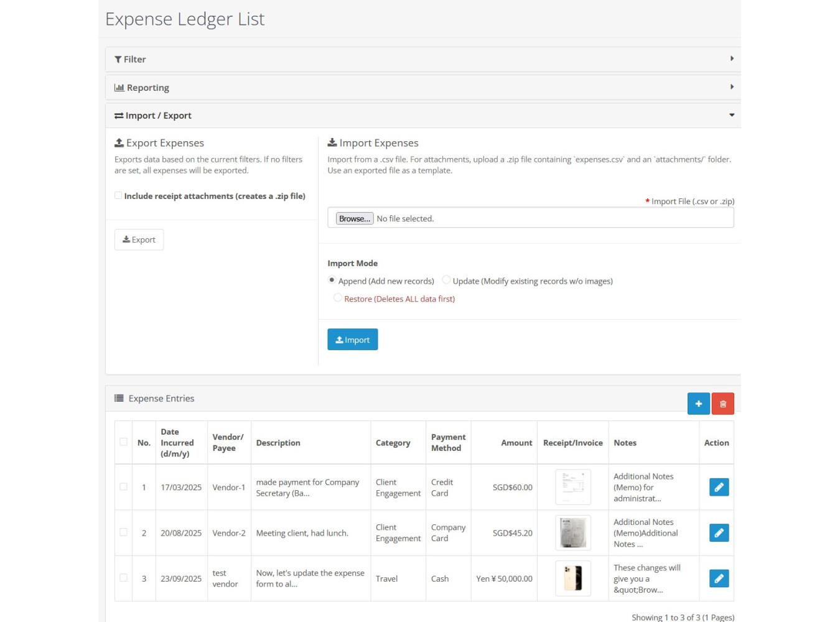Edit the Vendor-2 expense with pencil icon
The width and height of the screenshot is (840, 622).
719,532
